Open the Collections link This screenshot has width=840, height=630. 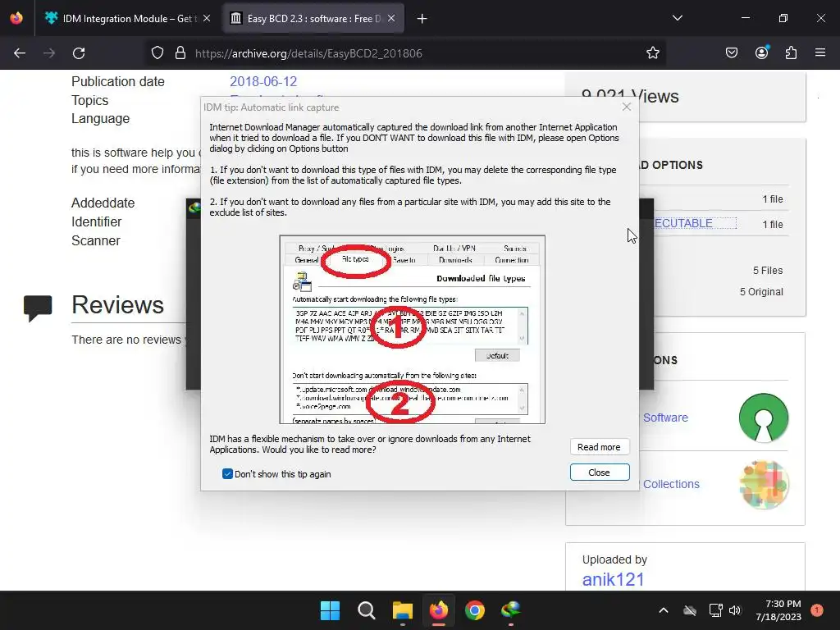(x=671, y=484)
